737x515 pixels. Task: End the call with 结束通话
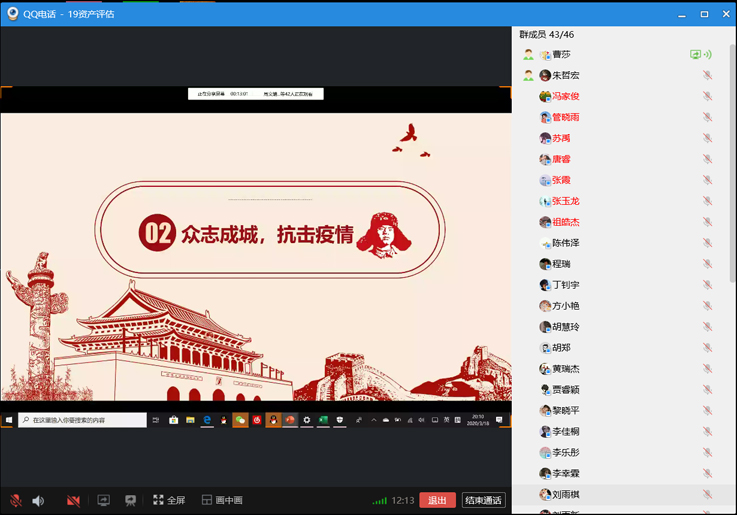pos(484,500)
